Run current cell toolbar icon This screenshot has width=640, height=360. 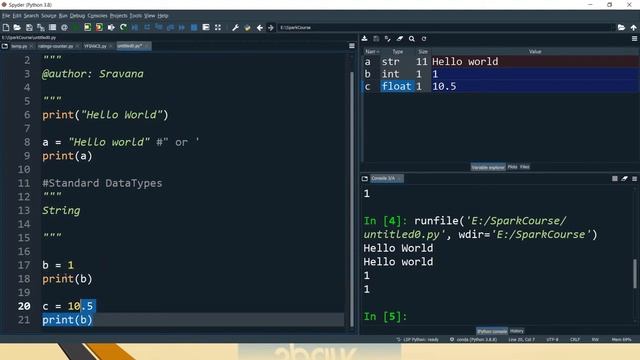87,27
